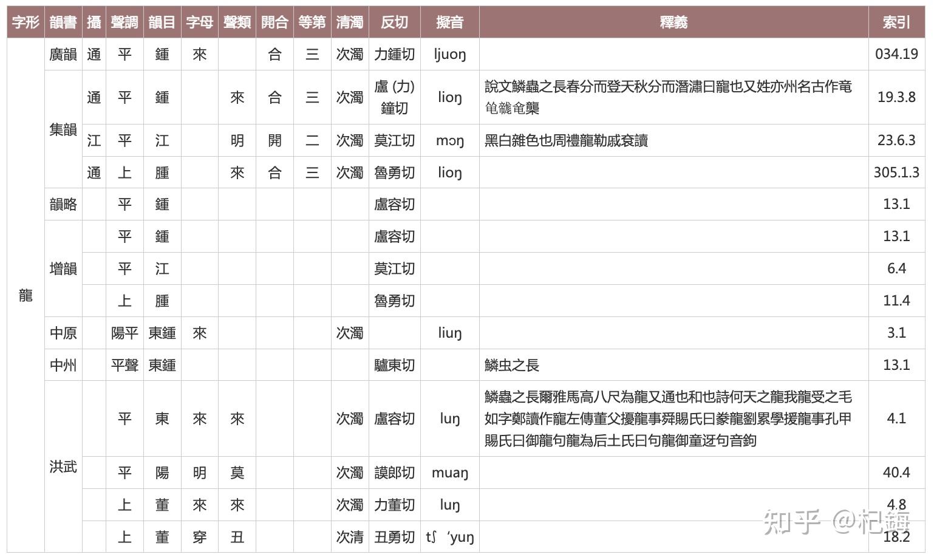Image resolution: width=934 pixels, height=560 pixels.
Task: Click the 開合 column header
Action: pyautogui.click(x=274, y=22)
